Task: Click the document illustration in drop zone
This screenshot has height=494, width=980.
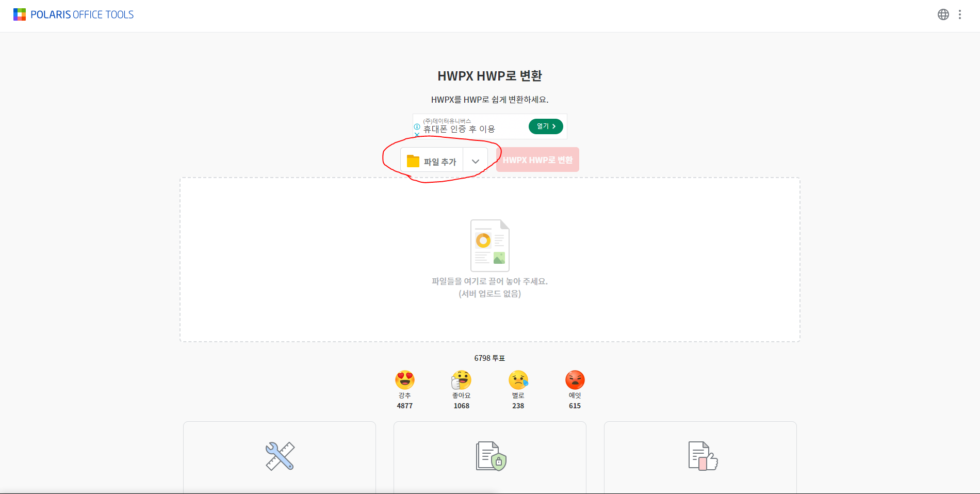Action: point(489,246)
